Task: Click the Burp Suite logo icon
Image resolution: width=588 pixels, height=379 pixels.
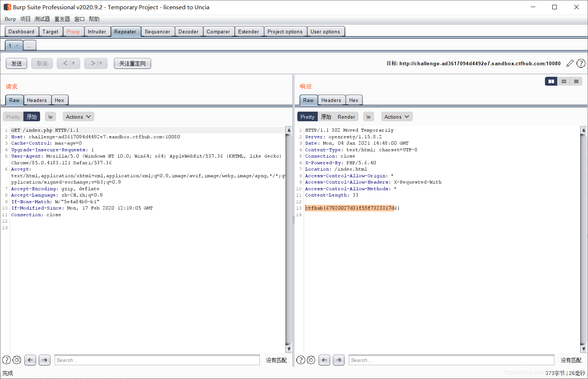Action: click(x=7, y=7)
